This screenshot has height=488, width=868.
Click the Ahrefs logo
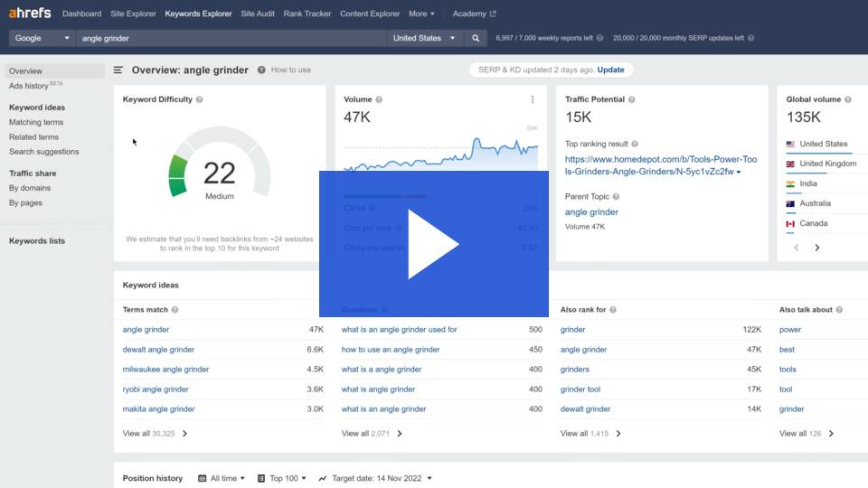coord(30,14)
